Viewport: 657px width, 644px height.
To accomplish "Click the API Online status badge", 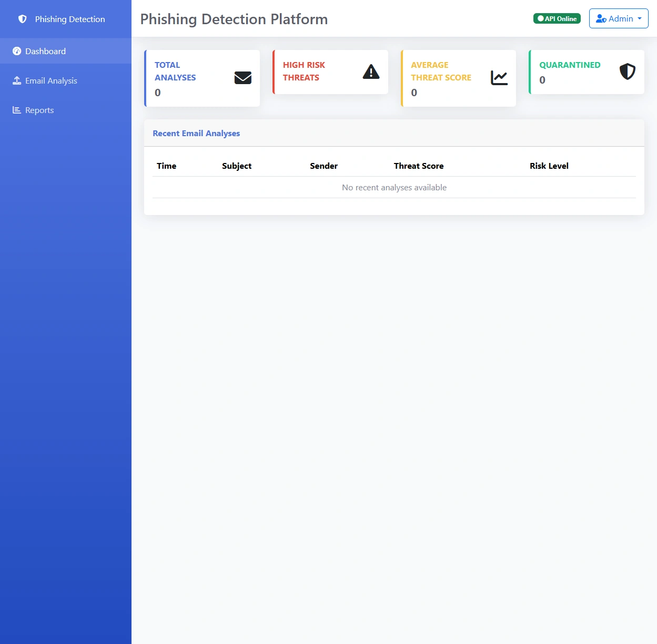I will pos(557,18).
